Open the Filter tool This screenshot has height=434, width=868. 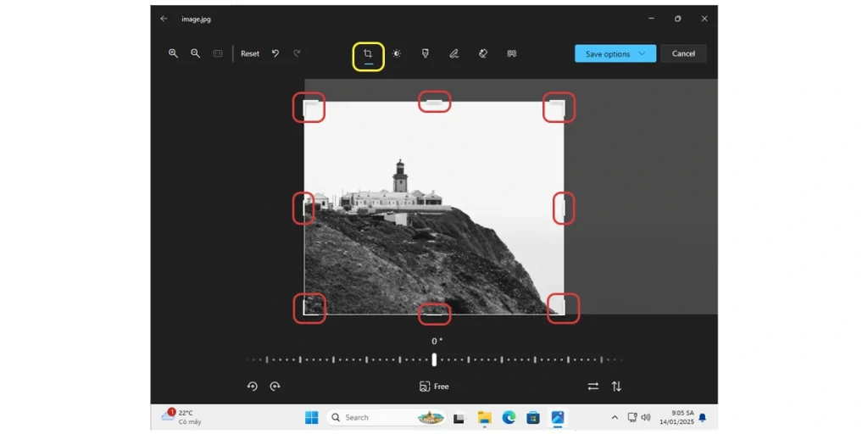(x=426, y=53)
